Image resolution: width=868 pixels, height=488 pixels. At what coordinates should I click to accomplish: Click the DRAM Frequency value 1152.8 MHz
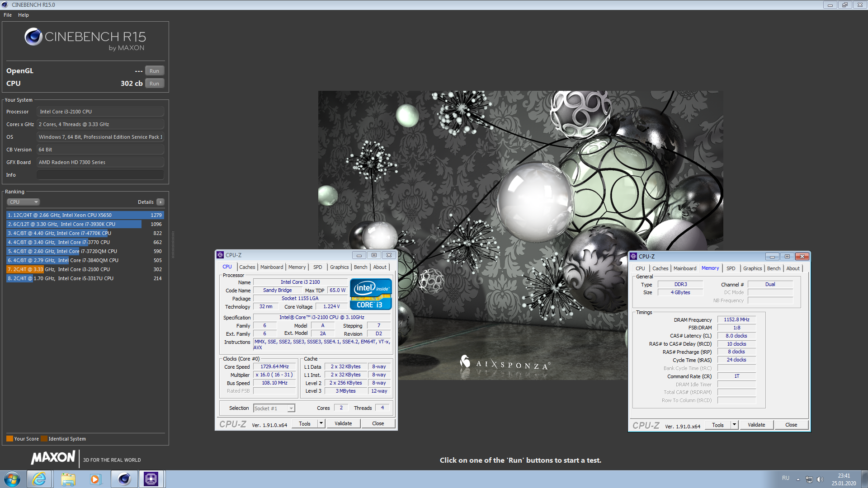[x=736, y=319]
